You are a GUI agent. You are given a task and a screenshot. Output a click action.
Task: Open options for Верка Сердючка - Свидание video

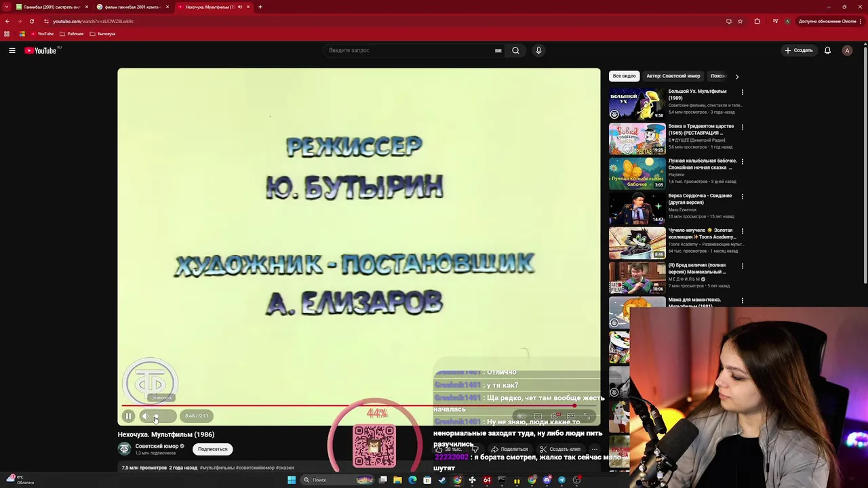[x=742, y=197]
